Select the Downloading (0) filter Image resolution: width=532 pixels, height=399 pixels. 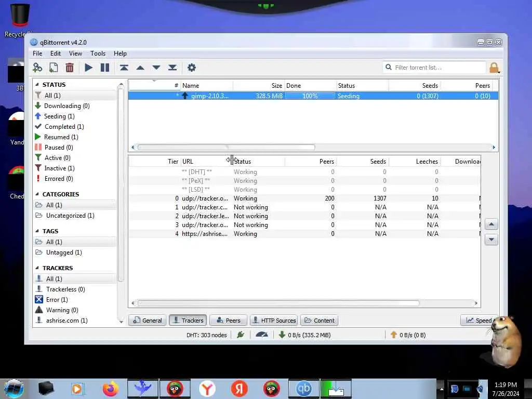(x=67, y=106)
